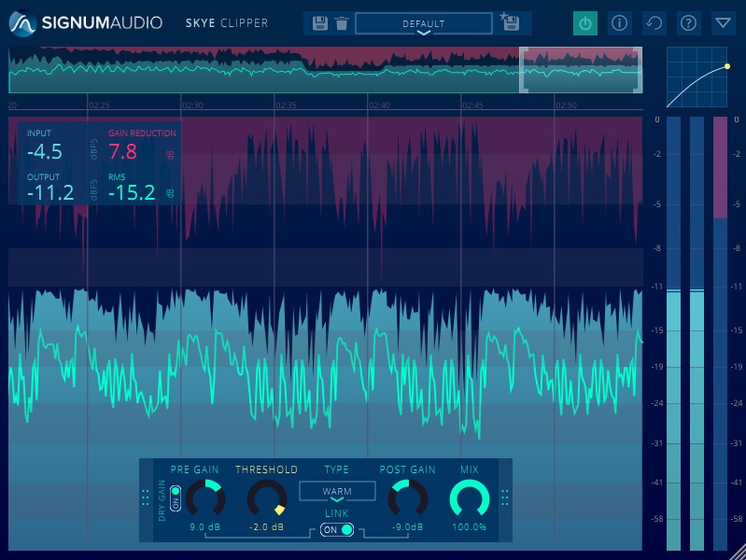This screenshot has width=746, height=560.
Task: Click the THRESHOLD label
Action: point(266,469)
